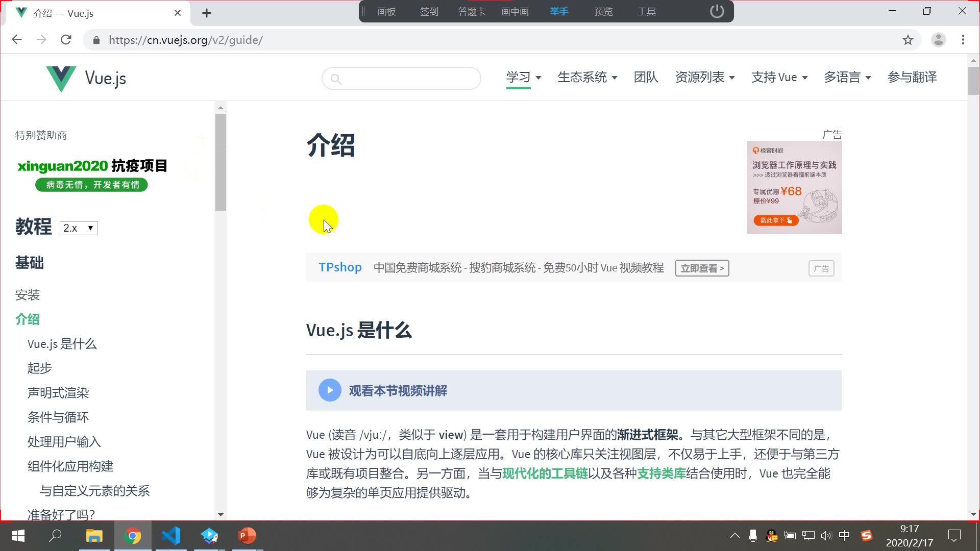This screenshot has height=551, width=980.
Task: Open the 2.x version selector dropdown
Action: click(x=79, y=228)
